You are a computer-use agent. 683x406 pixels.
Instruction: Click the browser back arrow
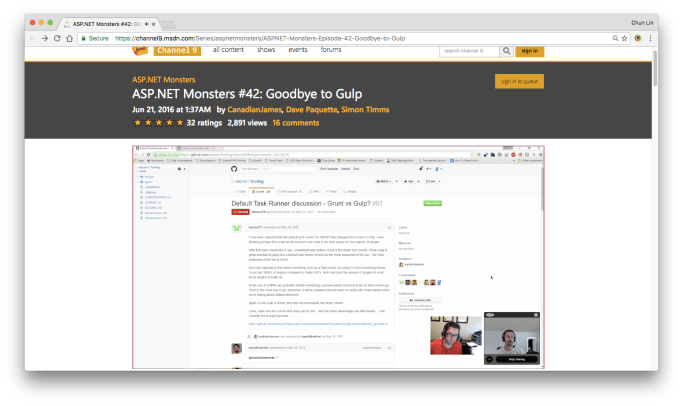(x=31, y=38)
